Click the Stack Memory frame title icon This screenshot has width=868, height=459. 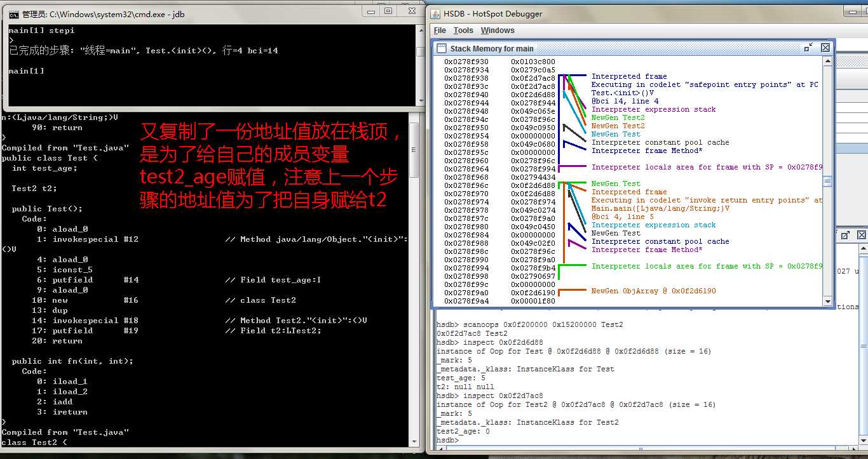pos(441,48)
